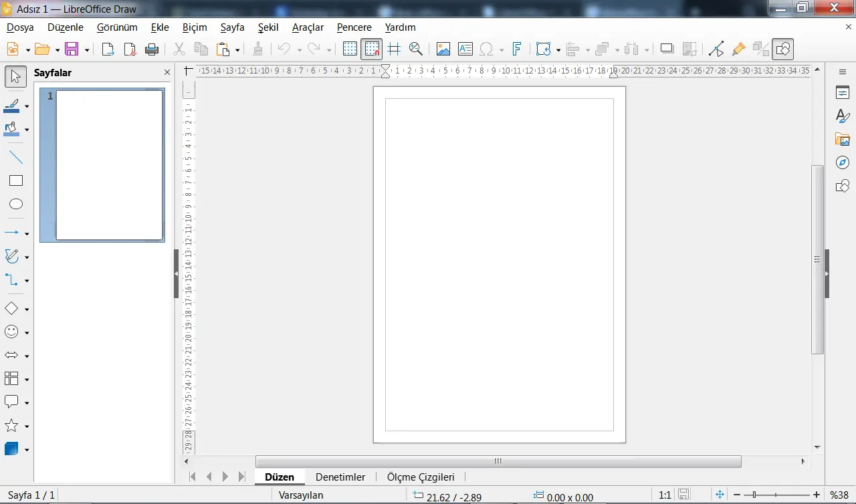Choose the Symbol Shapes smiley tool
Screen dimensions: 856x504
coord(12,332)
